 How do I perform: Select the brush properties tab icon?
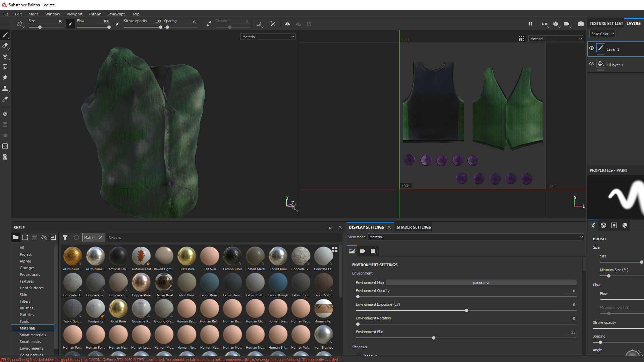[593, 225]
